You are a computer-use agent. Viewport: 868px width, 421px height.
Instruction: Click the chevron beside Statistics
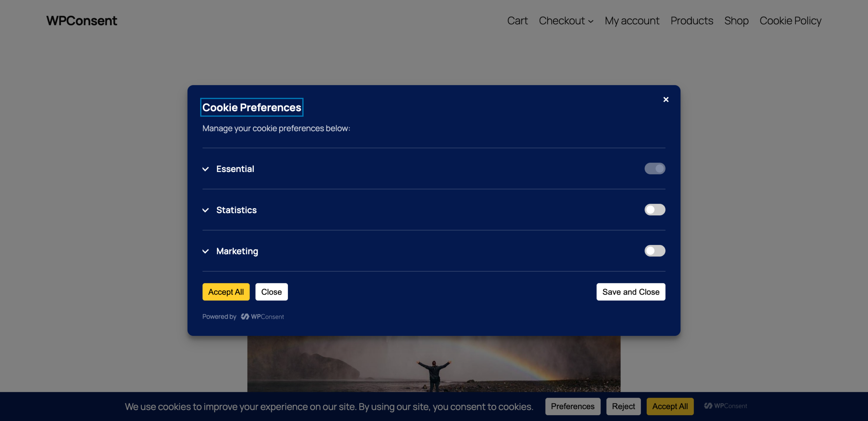point(205,210)
